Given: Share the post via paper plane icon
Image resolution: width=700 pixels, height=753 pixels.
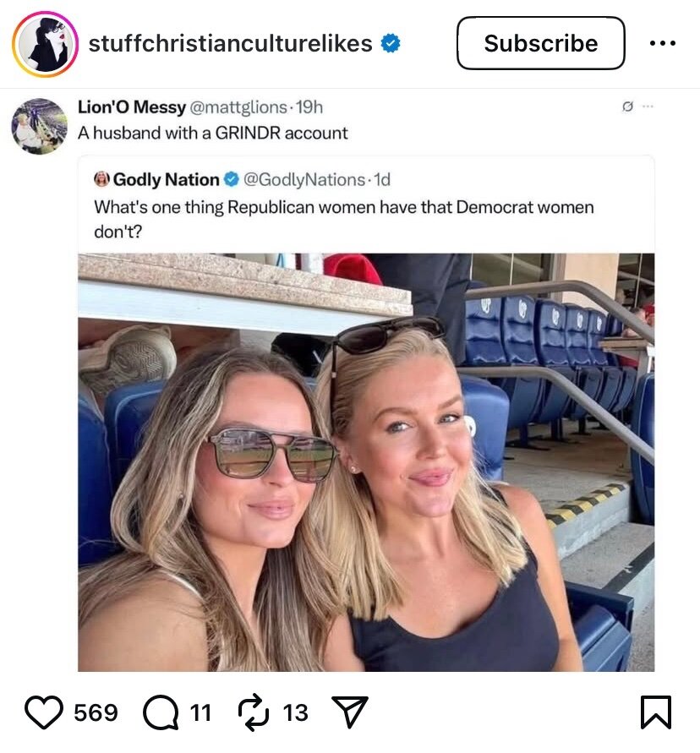Looking at the screenshot, I should click(x=348, y=712).
